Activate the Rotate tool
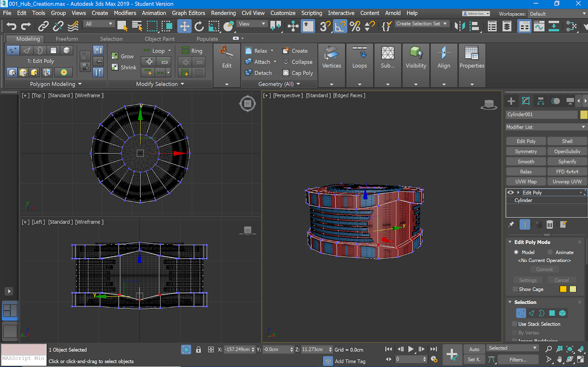 point(199,26)
